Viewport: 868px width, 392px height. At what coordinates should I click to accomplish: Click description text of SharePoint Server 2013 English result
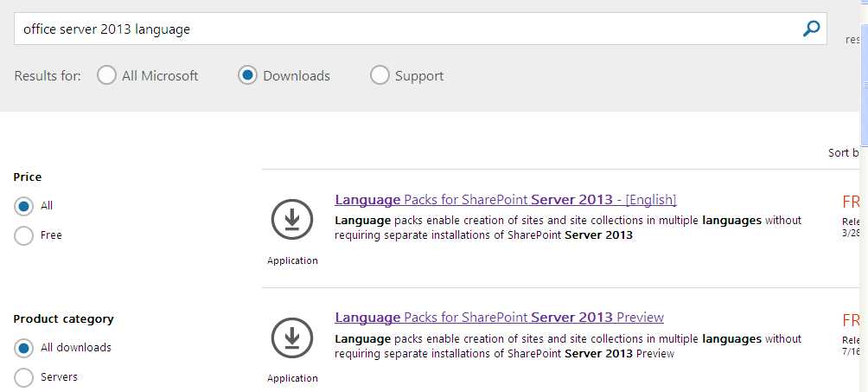(x=568, y=228)
